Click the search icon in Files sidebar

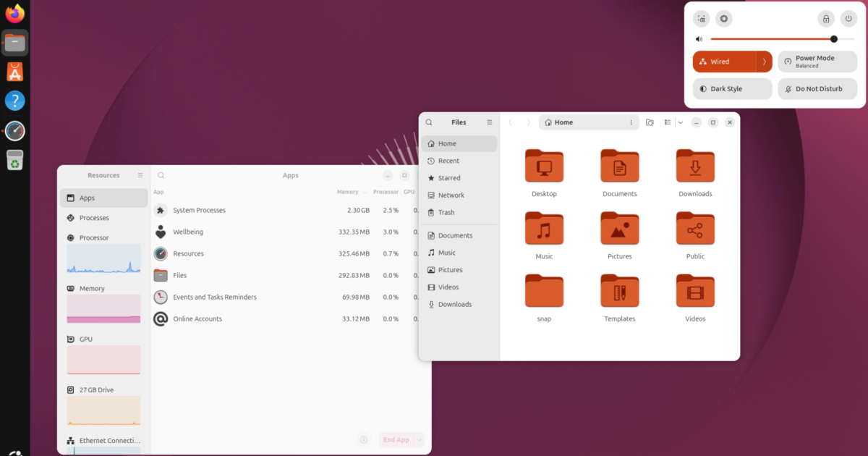point(429,122)
